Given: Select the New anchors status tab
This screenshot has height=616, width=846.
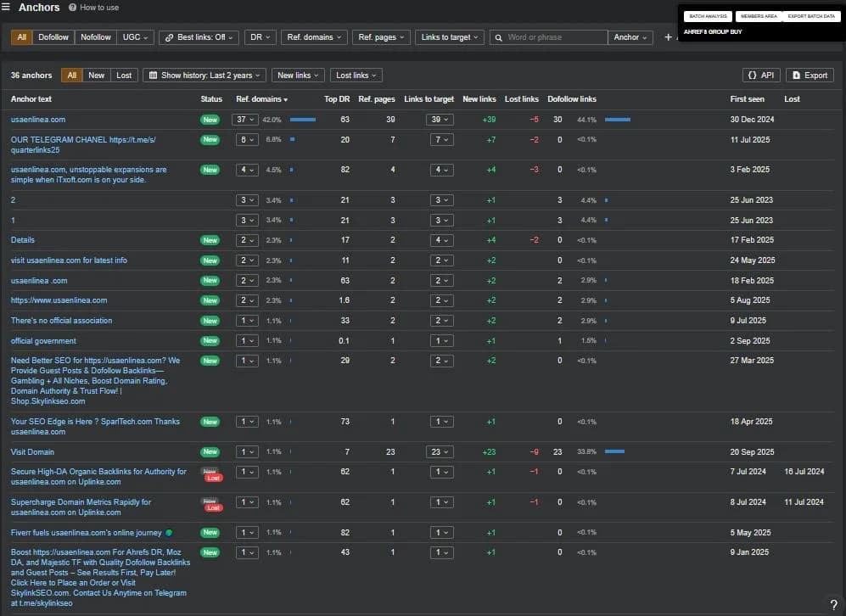Looking at the screenshot, I should click(x=97, y=76).
